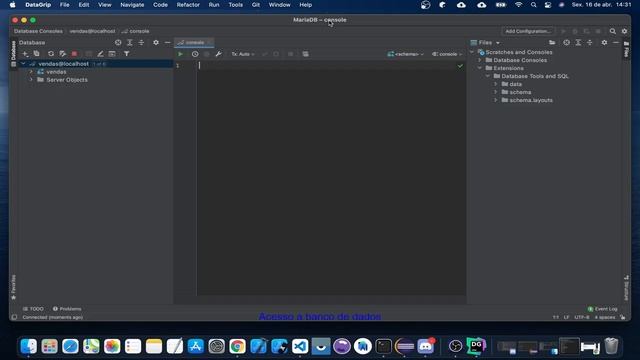Expand the Database Consoles folder
This screenshot has height=360, width=640.
coord(480,60)
